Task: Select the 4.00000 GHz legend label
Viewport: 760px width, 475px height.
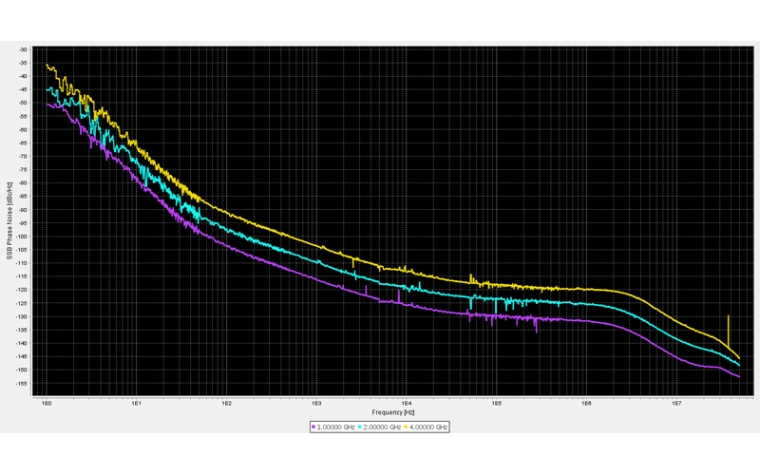Action: point(430,427)
